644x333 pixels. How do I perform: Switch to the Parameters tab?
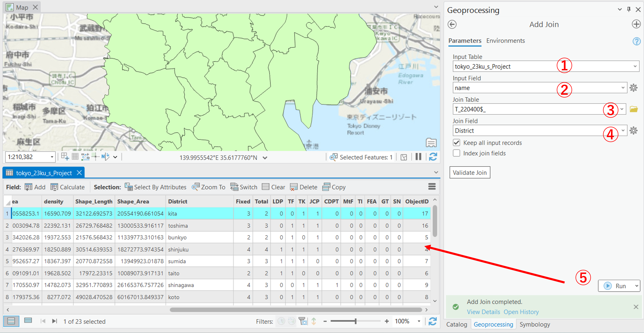[465, 41]
